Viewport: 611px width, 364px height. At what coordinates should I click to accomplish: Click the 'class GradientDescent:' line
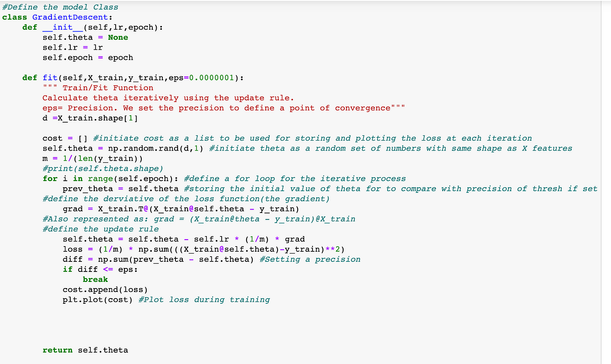[x=58, y=17]
